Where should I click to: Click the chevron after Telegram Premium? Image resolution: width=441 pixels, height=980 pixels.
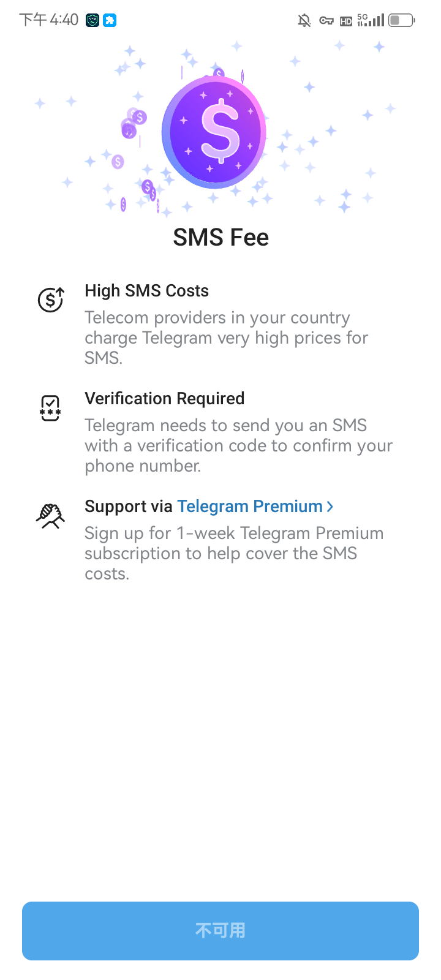point(330,507)
